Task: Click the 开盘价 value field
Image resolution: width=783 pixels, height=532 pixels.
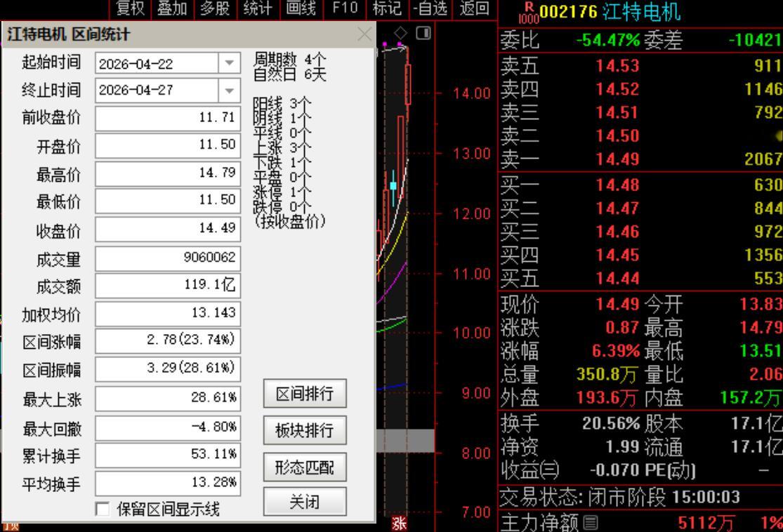Action: pyautogui.click(x=168, y=145)
